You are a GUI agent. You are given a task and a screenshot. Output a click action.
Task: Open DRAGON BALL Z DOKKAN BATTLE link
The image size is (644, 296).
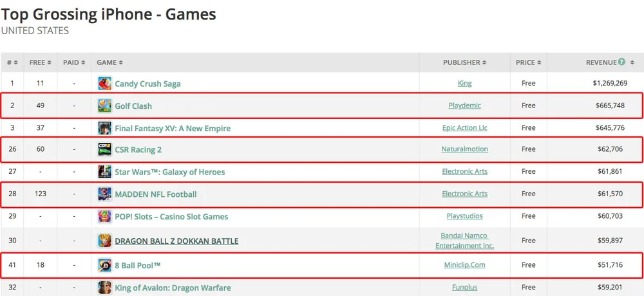(176, 241)
